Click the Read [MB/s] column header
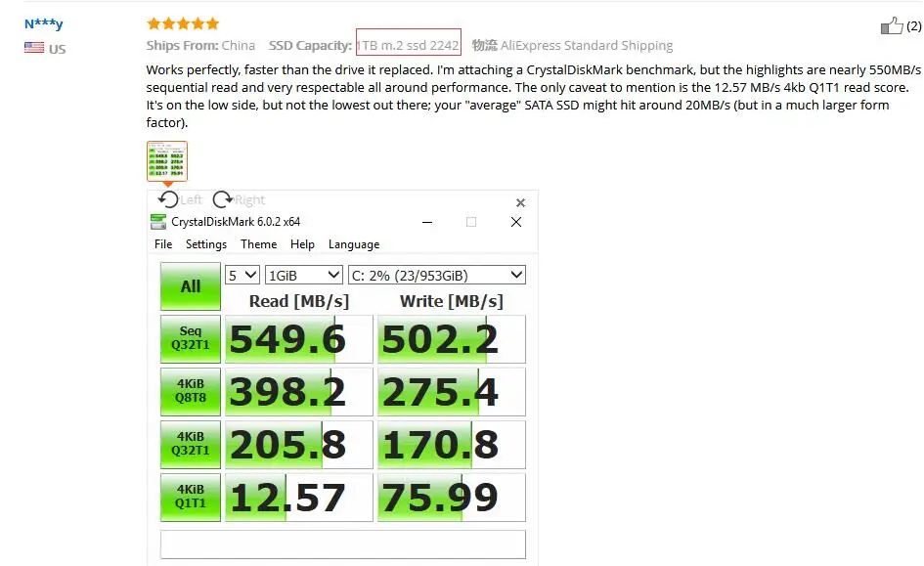This screenshot has height=566, width=924. (x=299, y=301)
